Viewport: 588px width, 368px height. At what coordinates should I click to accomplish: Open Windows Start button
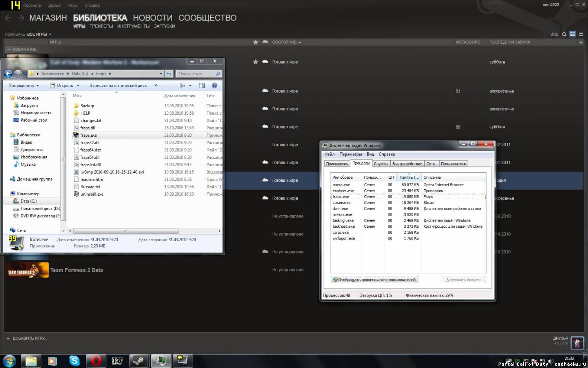[9, 361]
